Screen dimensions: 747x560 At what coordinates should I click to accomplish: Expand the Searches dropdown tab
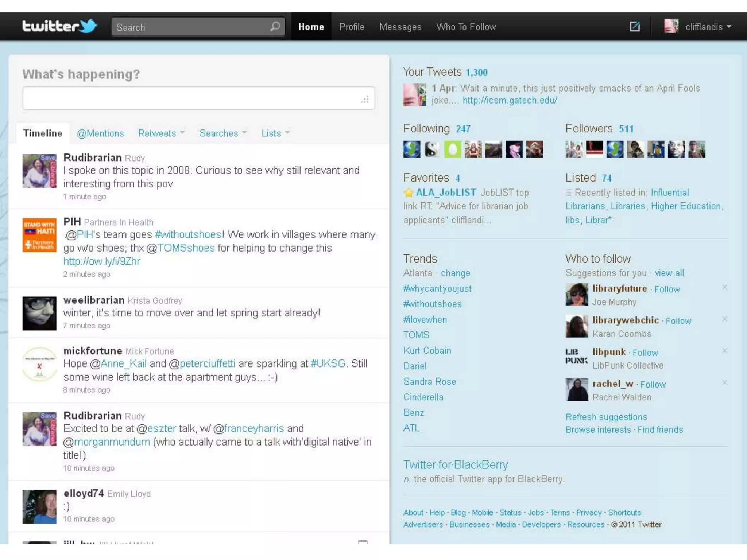point(223,133)
